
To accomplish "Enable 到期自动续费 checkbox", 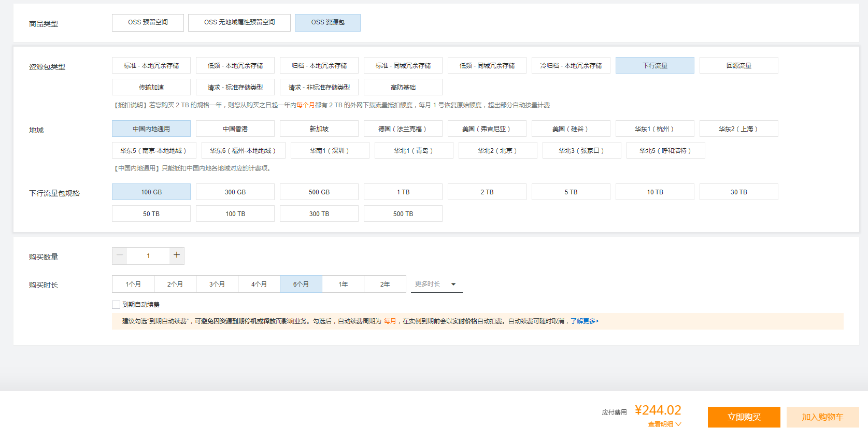I will click(x=116, y=305).
